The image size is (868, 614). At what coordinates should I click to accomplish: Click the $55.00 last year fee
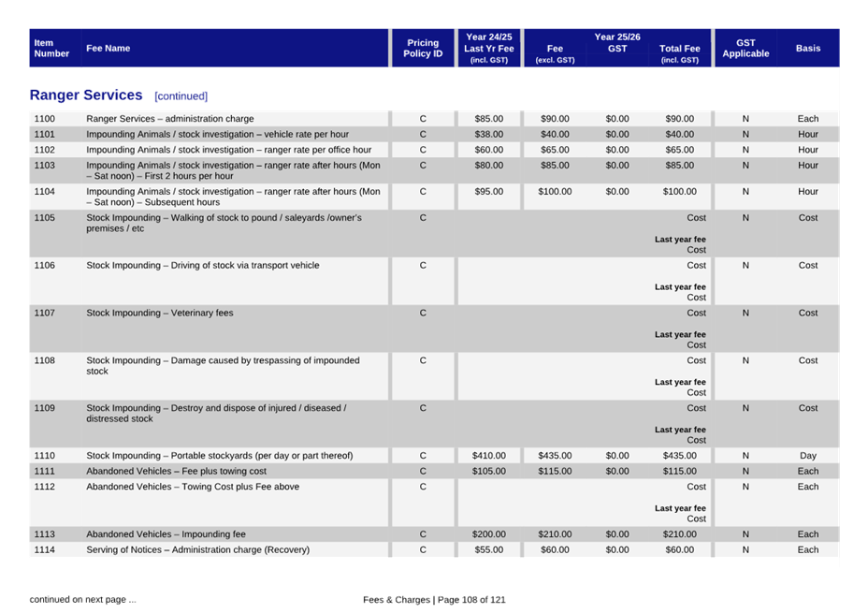click(x=489, y=549)
